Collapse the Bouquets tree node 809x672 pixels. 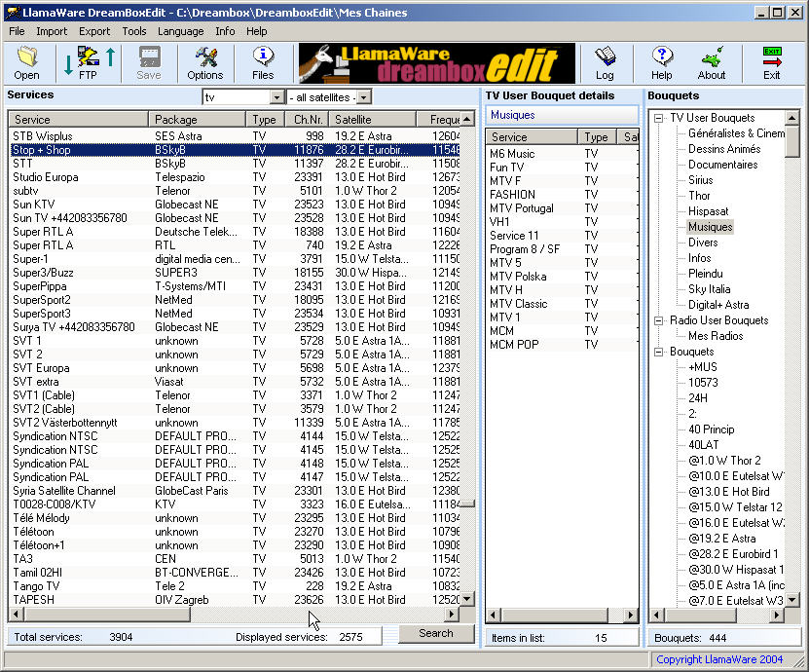[x=659, y=352]
